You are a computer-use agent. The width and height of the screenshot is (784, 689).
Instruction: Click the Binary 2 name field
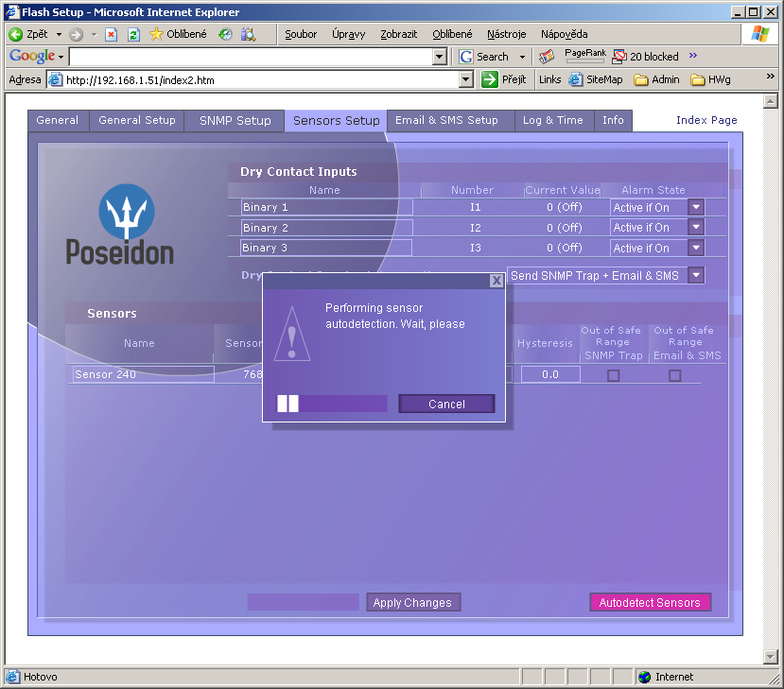326,228
